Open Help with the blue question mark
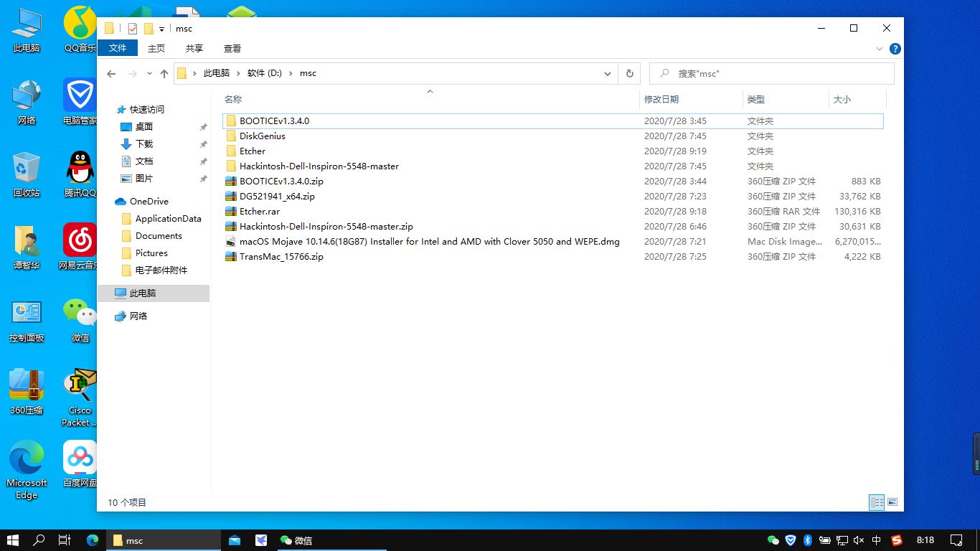The width and height of the screenshot is (980, 551). point(895,49)
